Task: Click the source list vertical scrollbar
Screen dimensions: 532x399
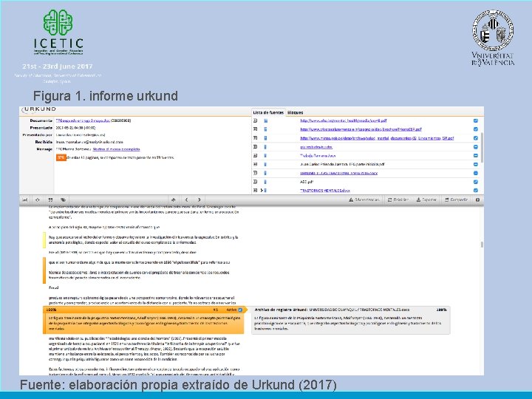Action: tap(482, 148)
